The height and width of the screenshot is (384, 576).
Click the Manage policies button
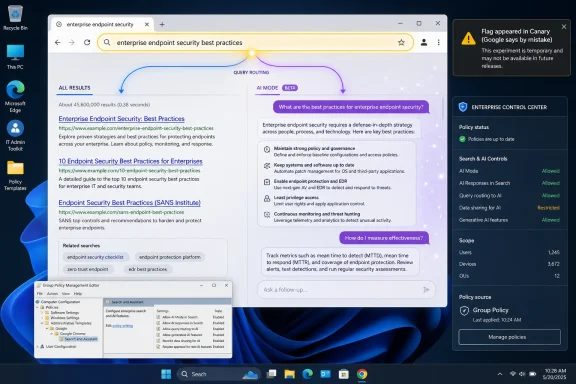(x=510, y=337)
